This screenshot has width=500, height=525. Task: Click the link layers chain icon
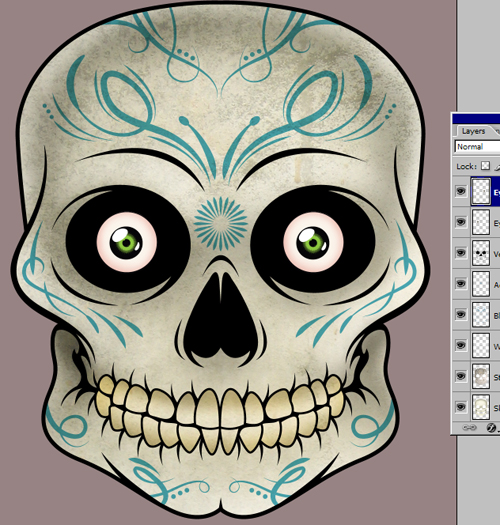point(469,428)
